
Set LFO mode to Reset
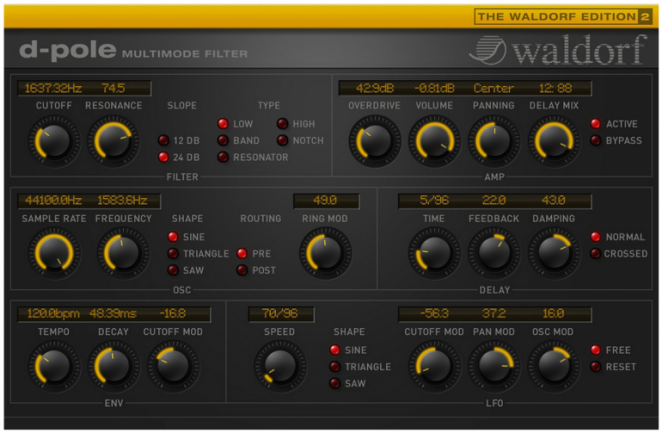(596, 367)
